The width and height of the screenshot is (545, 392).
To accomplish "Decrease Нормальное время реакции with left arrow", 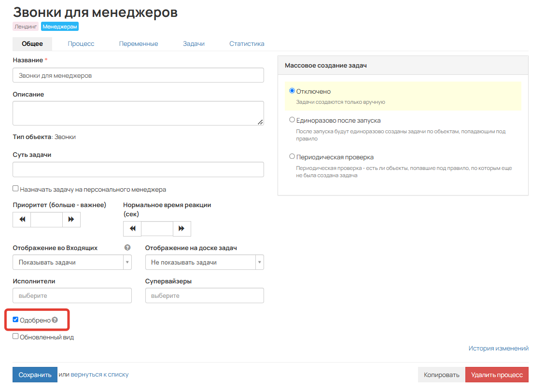I will (132, 228).
